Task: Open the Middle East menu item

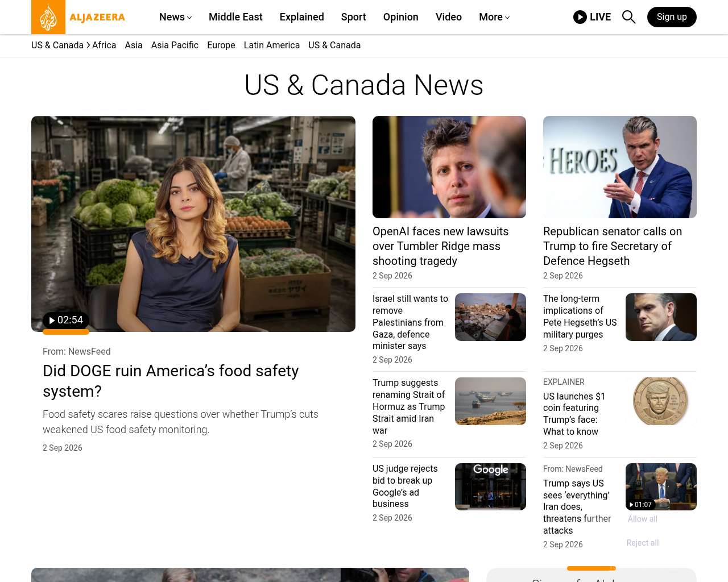Action: pyautogui.click(x=235, y=17)
